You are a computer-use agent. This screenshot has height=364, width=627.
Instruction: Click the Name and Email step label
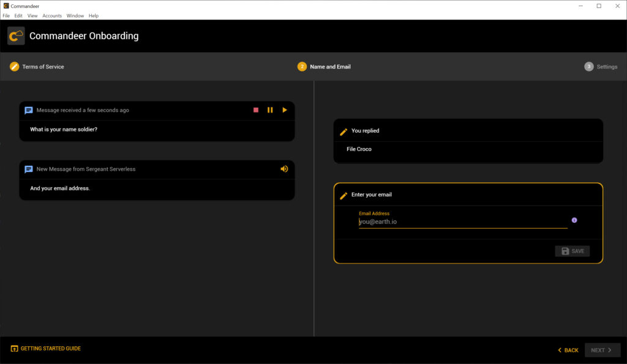point(330,67)
